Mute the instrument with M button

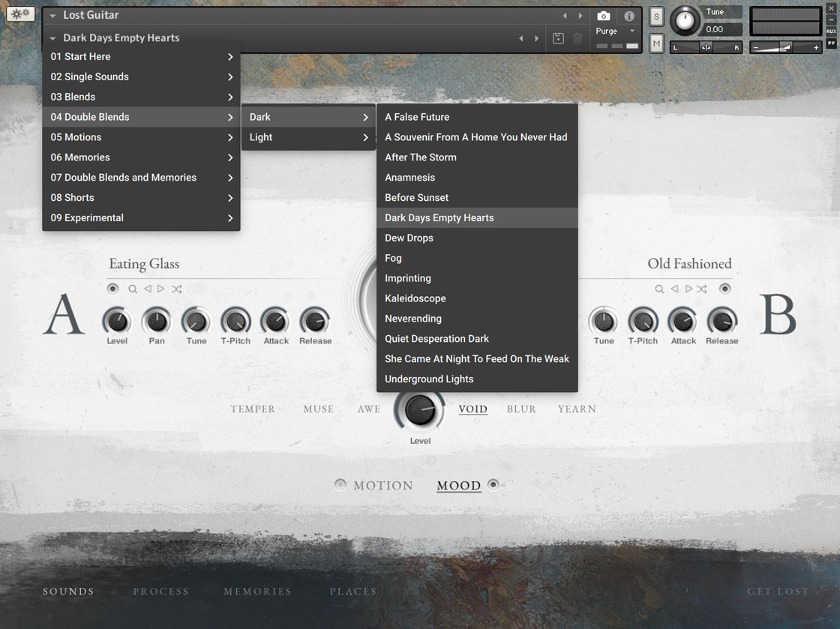click(x=656, y=44)
